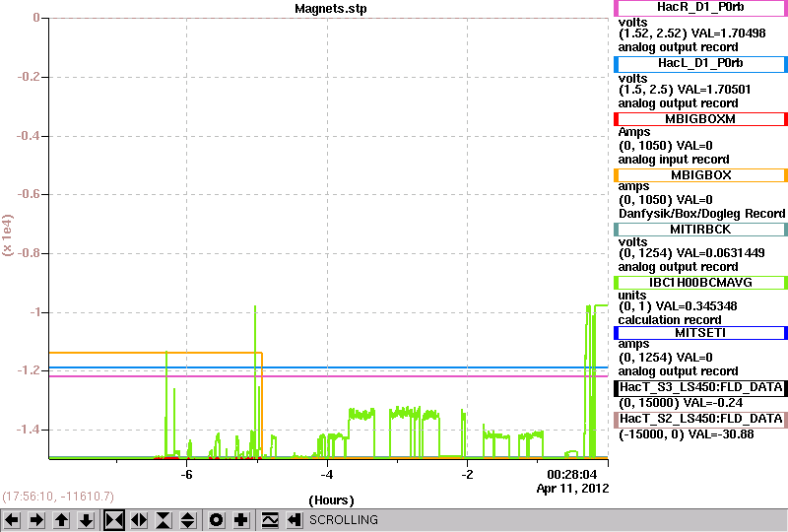Click the -6 tick label on the x-axis
Viewport: 788px width, 532px height.
click(x=186, y=475)
